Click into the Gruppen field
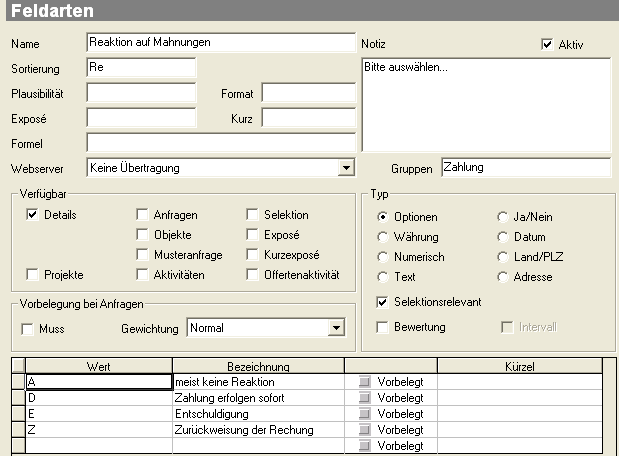619x456 pixels. (526, 167)
